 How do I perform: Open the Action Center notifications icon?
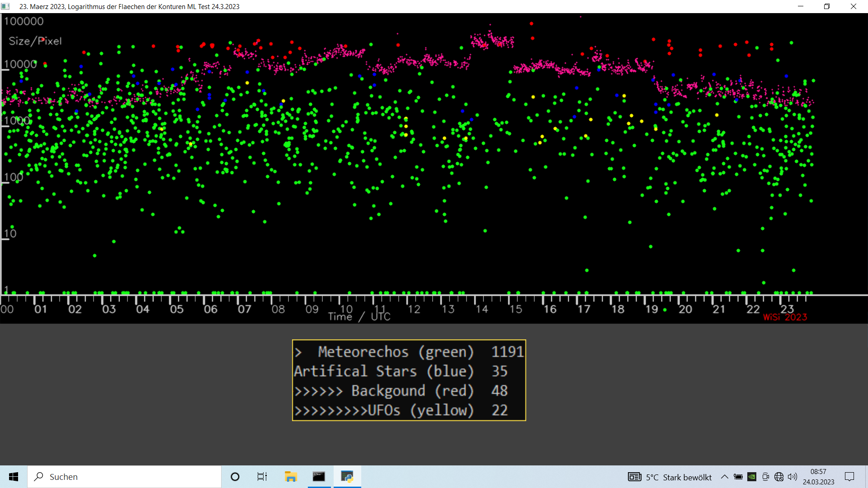pyautogui.click(x=849, y=477)
